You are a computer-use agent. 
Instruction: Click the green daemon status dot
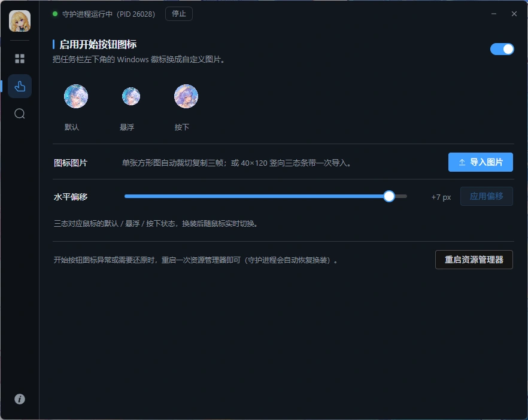coord(55,14)
